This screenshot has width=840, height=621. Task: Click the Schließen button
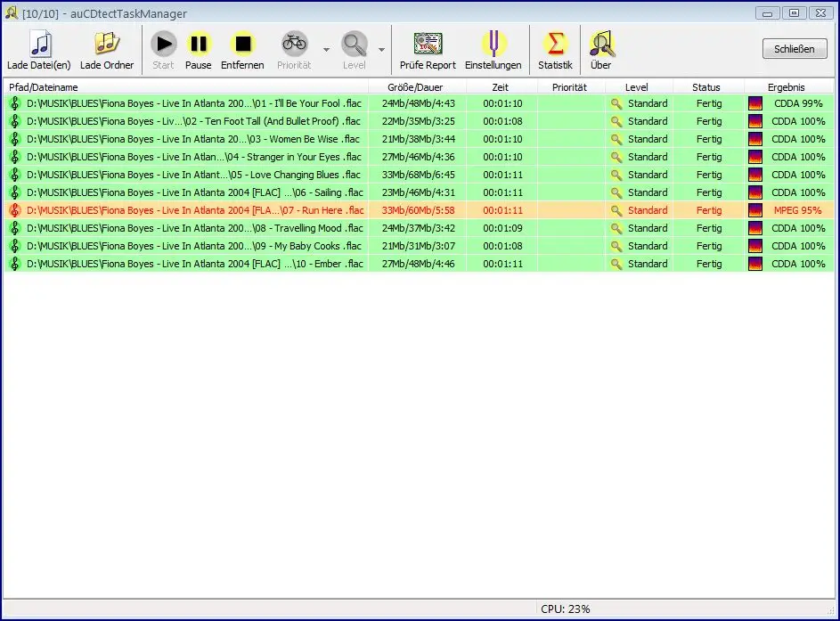tap(795, 49)
